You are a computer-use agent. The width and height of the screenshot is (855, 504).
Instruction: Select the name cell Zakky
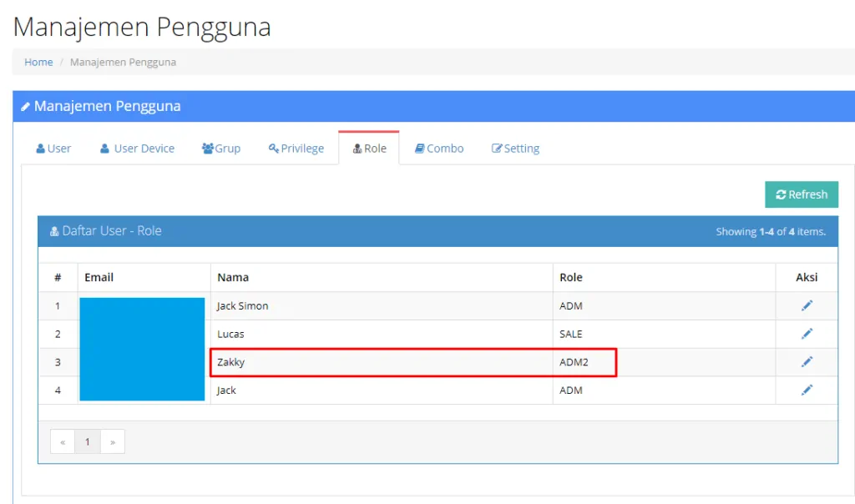382,362
